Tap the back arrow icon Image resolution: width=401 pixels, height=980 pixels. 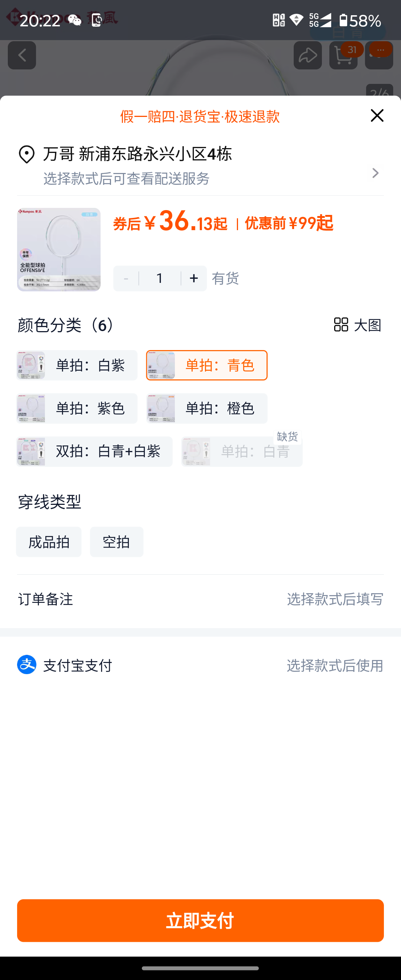22,56
